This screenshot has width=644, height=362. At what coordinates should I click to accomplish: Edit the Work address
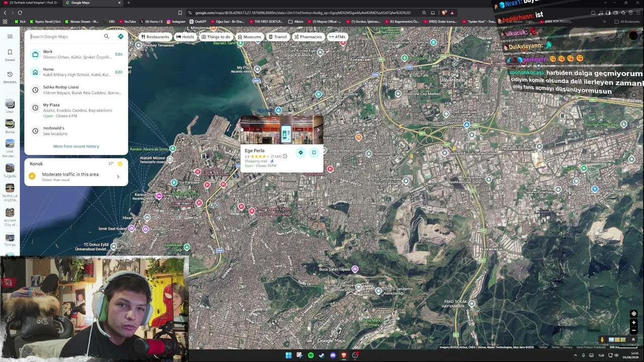point(119,54)
